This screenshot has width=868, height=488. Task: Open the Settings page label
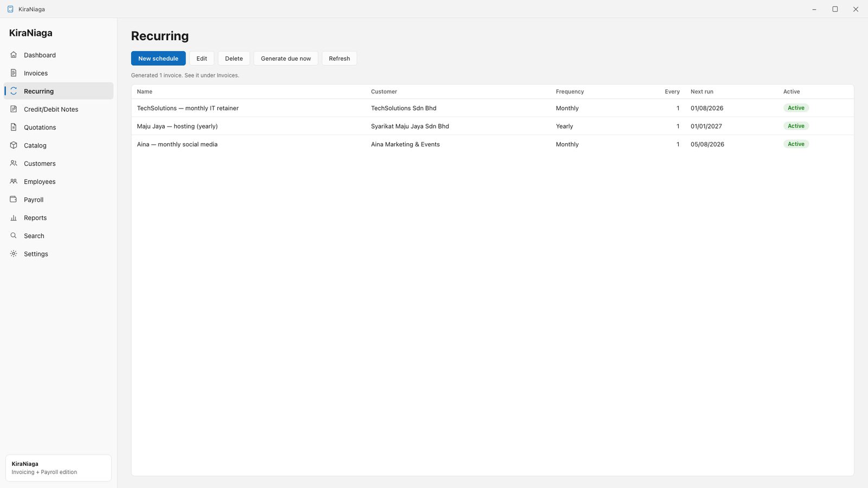coord(36,254)
